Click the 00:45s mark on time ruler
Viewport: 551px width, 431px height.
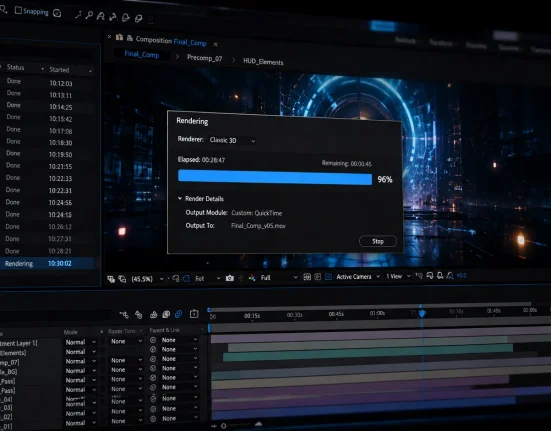coord(336,314)
